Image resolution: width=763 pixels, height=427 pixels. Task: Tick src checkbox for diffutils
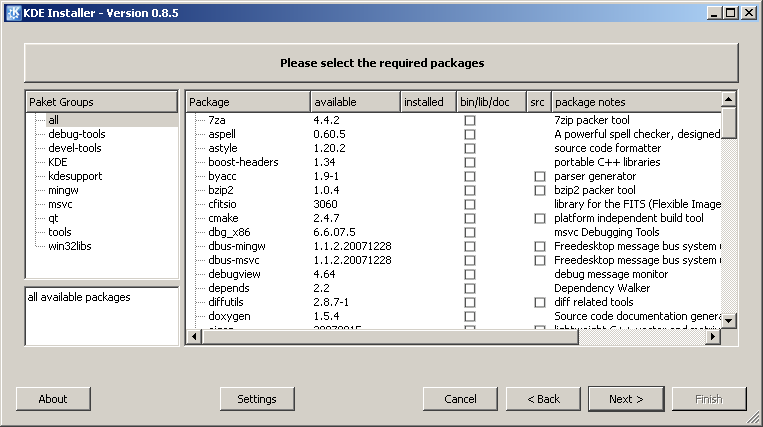point(540,302)
